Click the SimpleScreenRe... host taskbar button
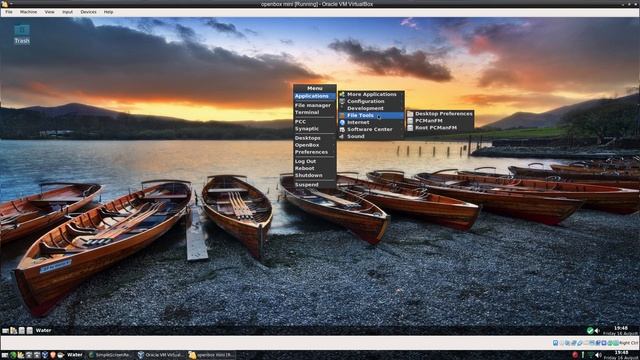Viewport: 640px width, 360px height. coord(110,355)
